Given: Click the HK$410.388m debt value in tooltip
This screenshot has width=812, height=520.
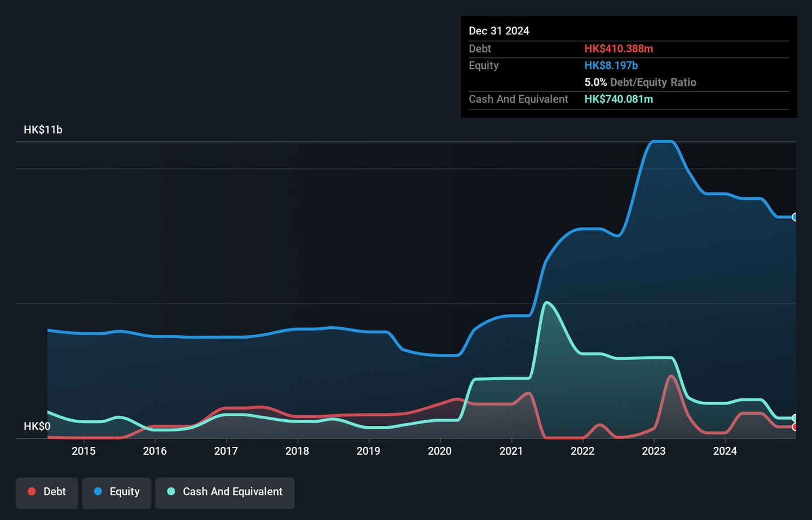Looking at the screenshot, I should pyautogui.click(x=619, y=49).
